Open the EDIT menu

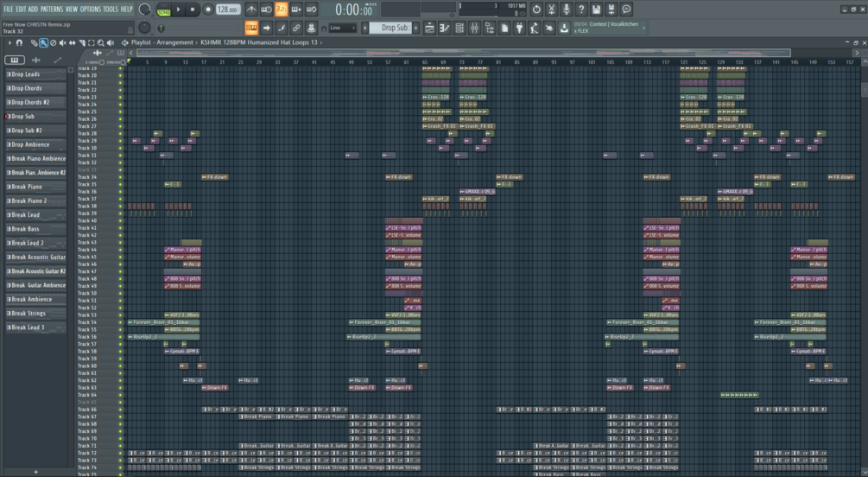(x=21, y=9)
